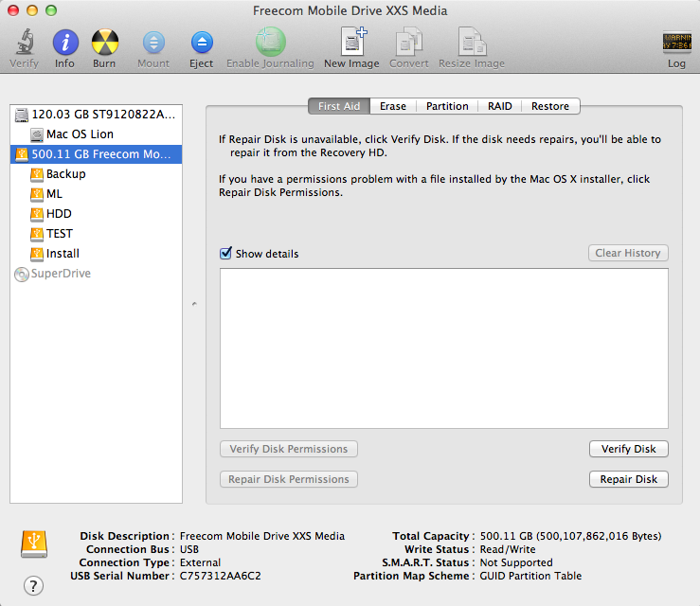Click the Verify Disk button
Image resolution: width=700 pixels, height=606 pixels.
[x=629, y=449]
